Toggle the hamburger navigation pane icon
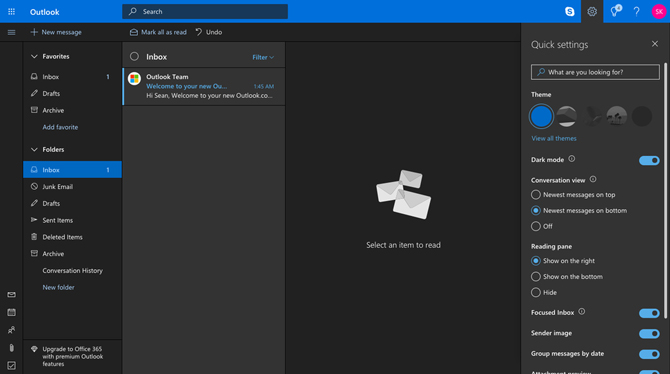 [x=12, y=32]
